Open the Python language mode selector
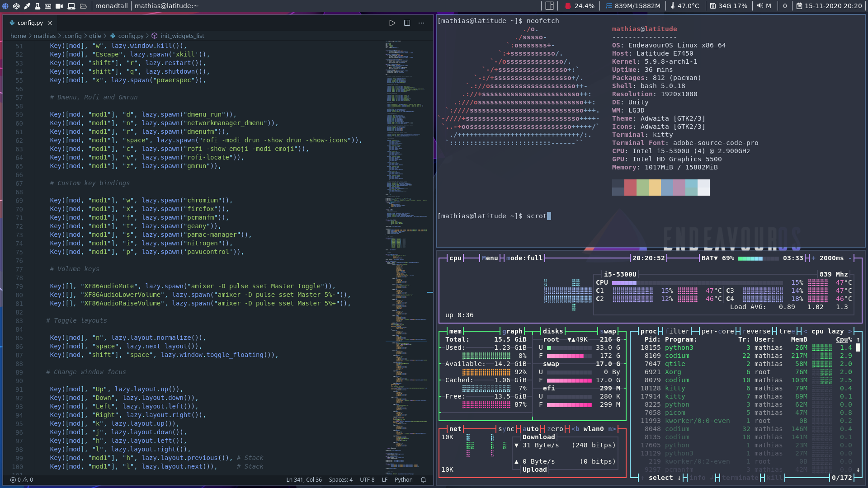868x488 pixels. coord(403,480)
